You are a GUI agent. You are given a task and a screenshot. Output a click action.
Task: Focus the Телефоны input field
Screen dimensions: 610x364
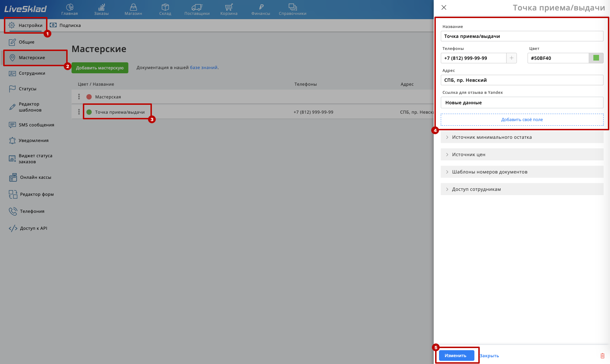point(473,58)
